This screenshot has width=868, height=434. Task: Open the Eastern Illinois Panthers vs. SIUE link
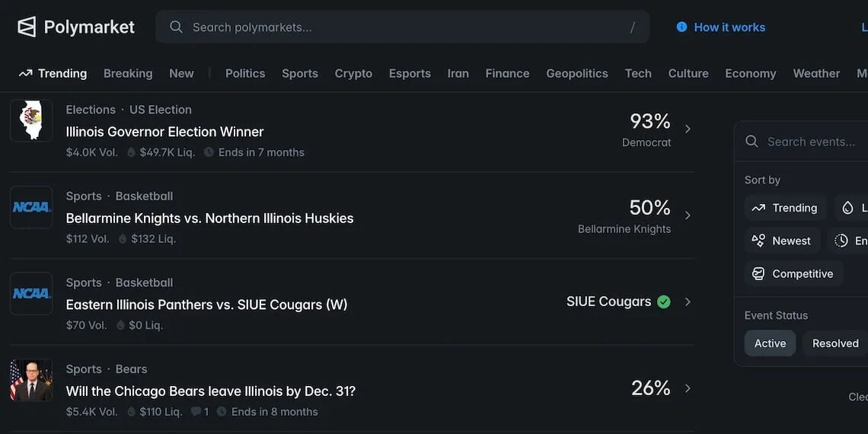(x=206, y=305)
